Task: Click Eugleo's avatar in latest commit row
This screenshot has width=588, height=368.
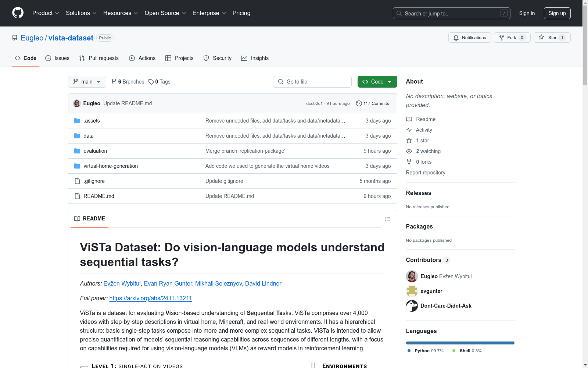Action: click(x=77, y=103)
